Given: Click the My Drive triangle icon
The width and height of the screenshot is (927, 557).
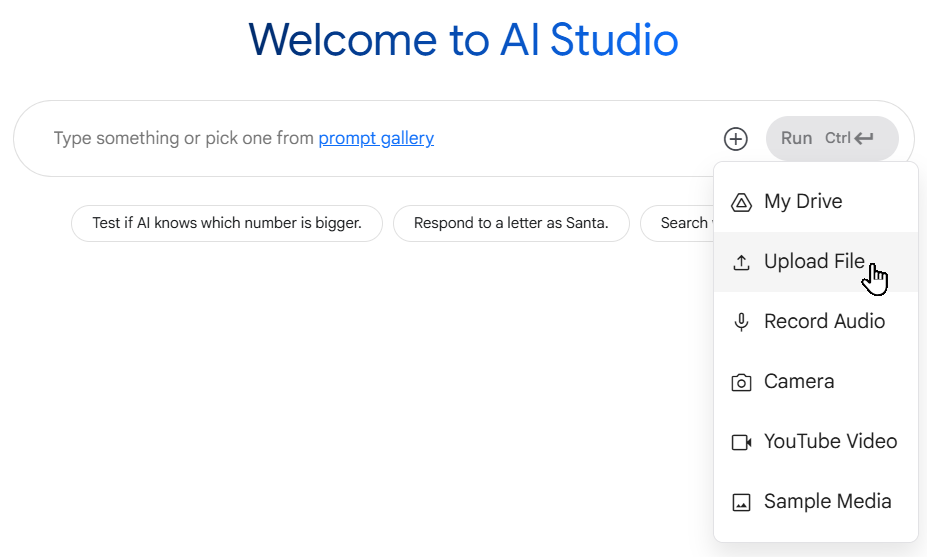Looking at the screenshot, I should pos(741,202).
